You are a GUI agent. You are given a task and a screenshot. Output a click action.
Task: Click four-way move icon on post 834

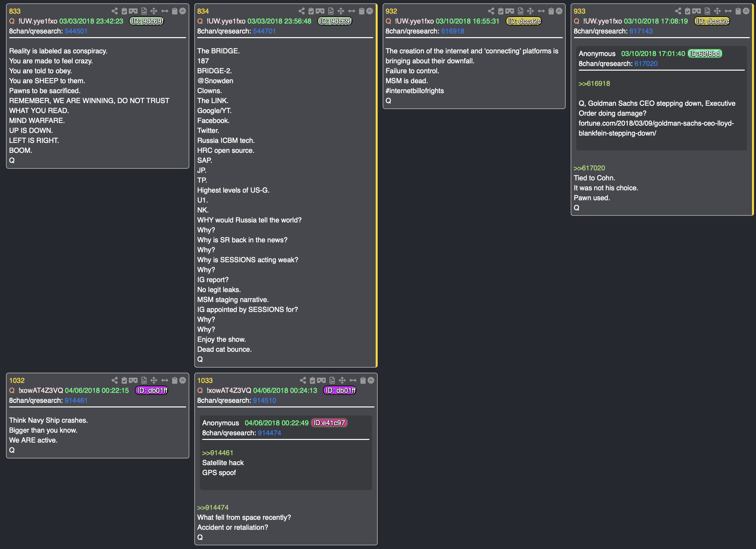341,11
